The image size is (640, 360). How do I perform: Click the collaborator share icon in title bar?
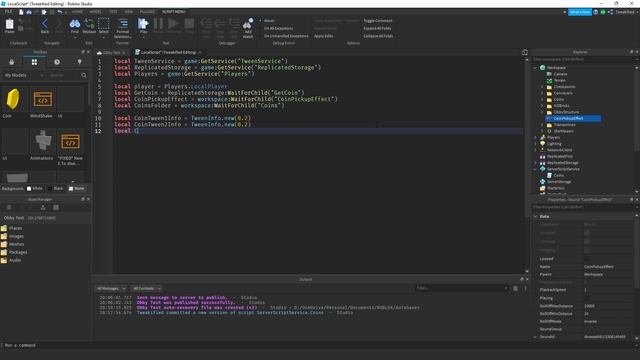610,12
